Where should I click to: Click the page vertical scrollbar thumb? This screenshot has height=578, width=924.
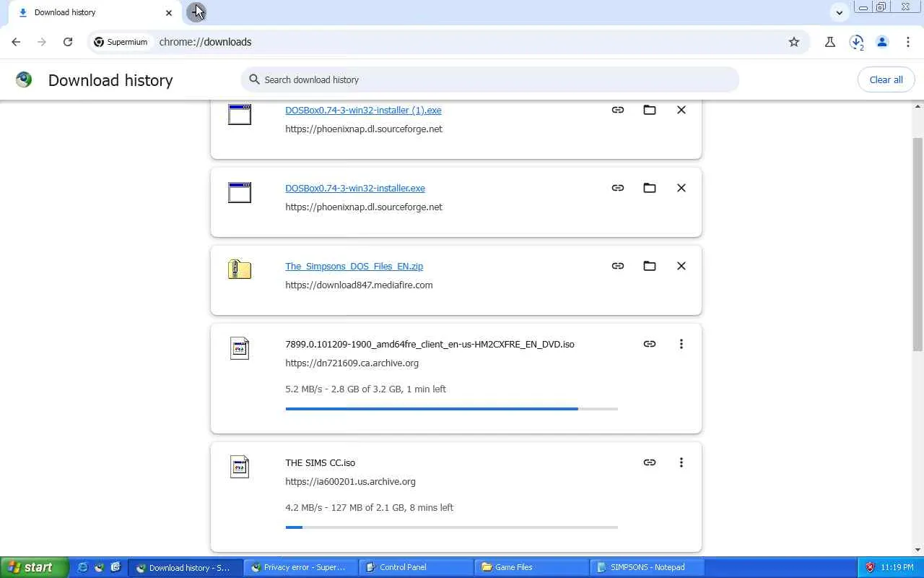[x=918, y=243]
